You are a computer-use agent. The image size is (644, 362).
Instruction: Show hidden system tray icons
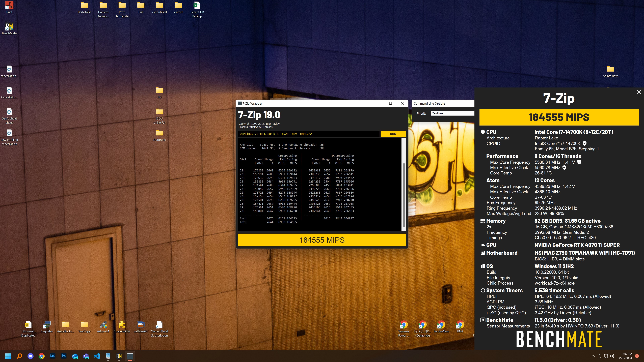pos(593,356)
